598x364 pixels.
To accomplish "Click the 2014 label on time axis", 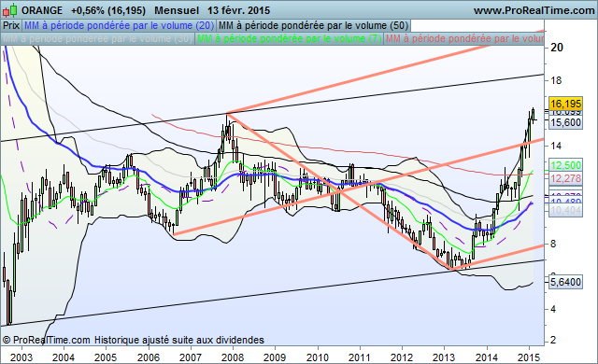I will coord(487,357).
